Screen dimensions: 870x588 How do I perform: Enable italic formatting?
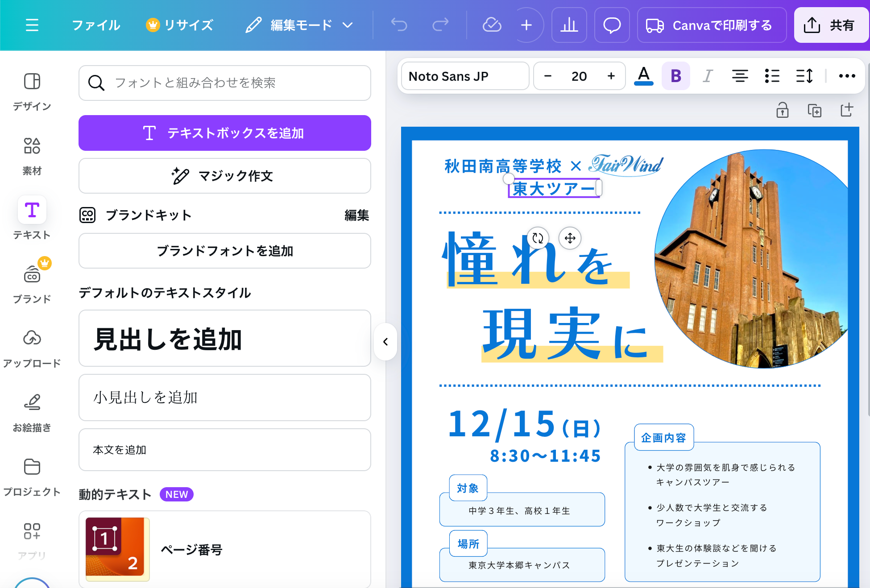click(x=707, y=76)
